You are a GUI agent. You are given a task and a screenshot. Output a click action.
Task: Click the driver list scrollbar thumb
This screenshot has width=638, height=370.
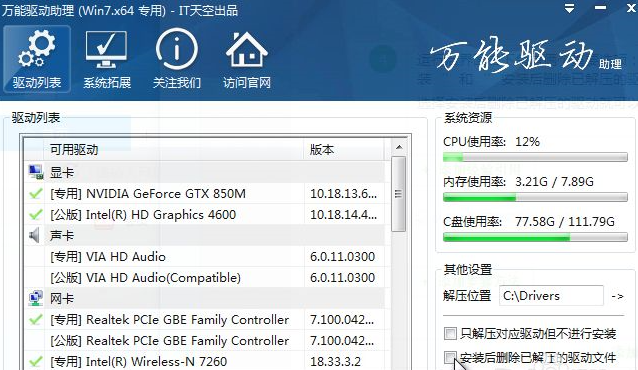[399, 194]
